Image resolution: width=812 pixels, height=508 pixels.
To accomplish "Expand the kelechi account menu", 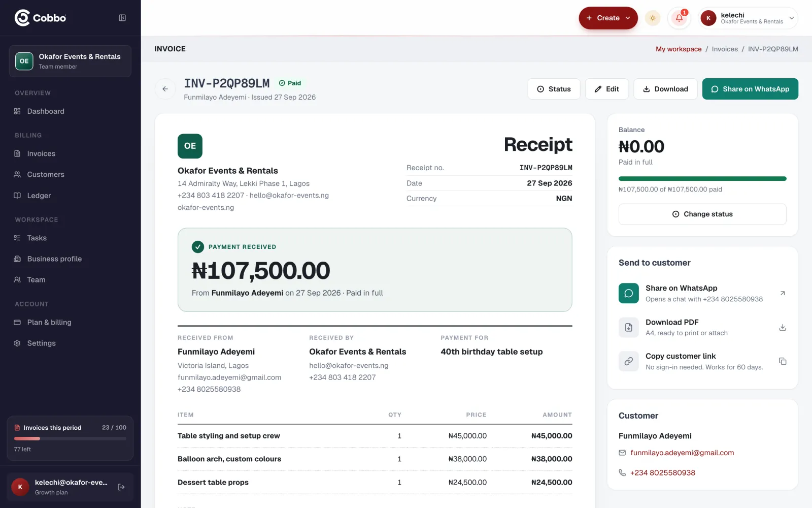I will pos(748,18).
